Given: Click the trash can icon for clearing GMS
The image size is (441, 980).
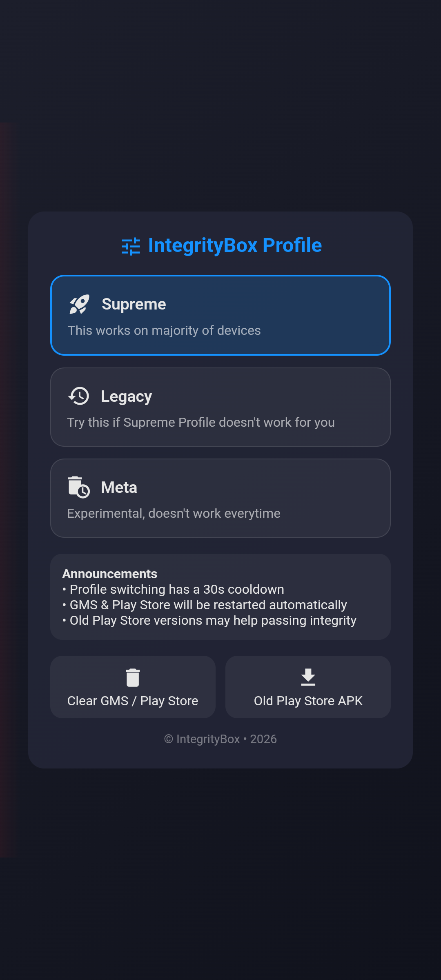Looking at the screenshot, I should (133, 677).
